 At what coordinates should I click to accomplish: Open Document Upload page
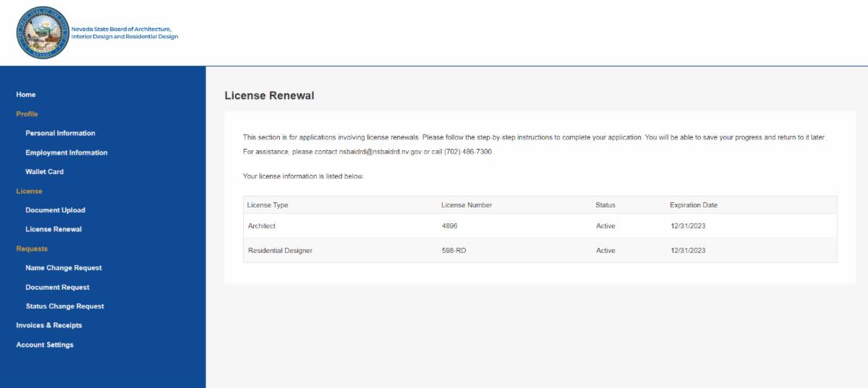55,210
